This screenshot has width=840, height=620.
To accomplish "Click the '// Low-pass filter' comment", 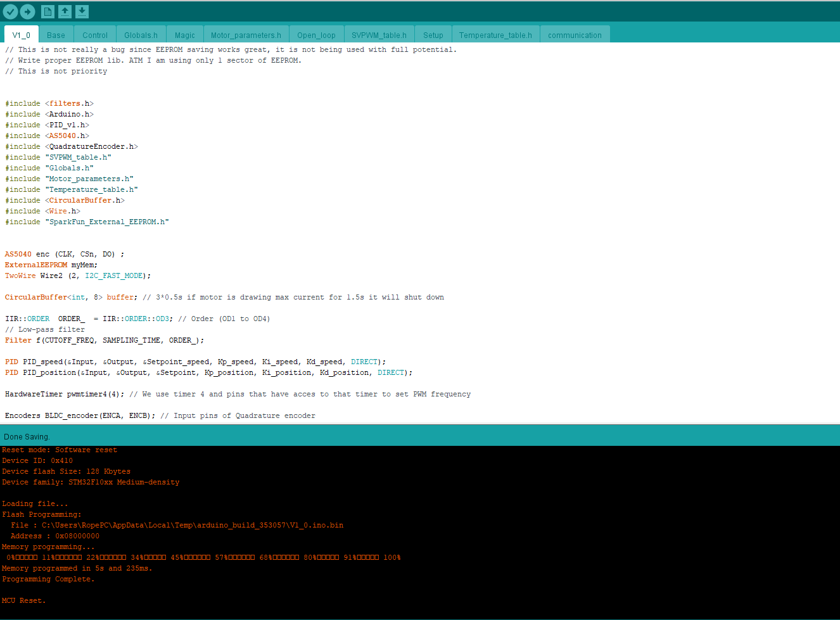I will [x=45, y=329].
